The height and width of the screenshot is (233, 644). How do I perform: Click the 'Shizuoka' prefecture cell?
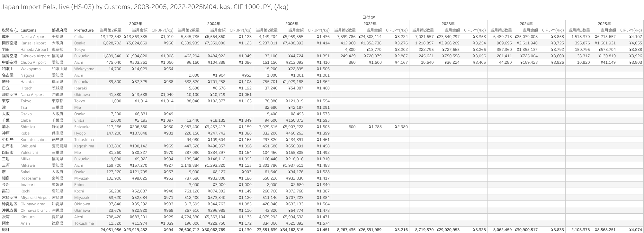82,127
